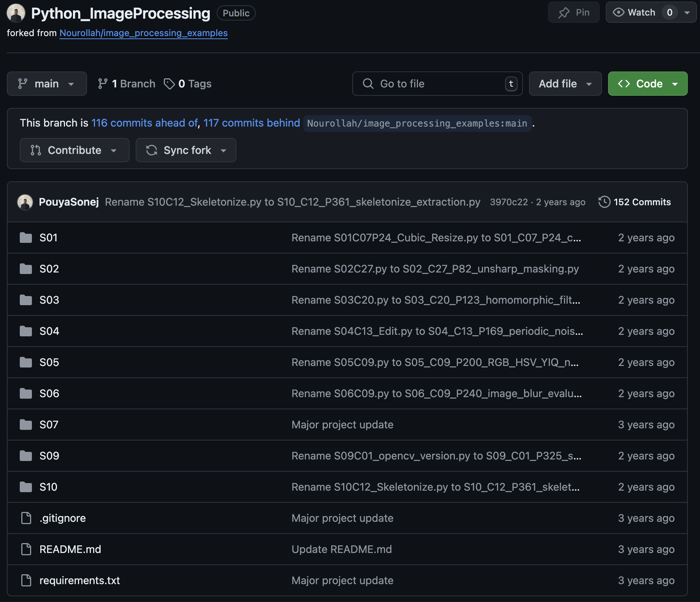
Task: Open the 'Update README.md' commit message
Action: pyautogui.click(x=342, y=549)
